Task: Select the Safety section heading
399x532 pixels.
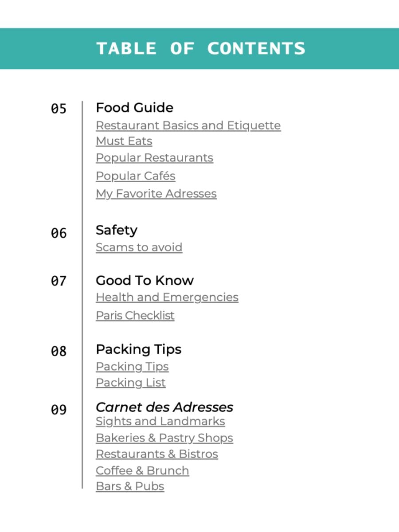Action: 116,230
